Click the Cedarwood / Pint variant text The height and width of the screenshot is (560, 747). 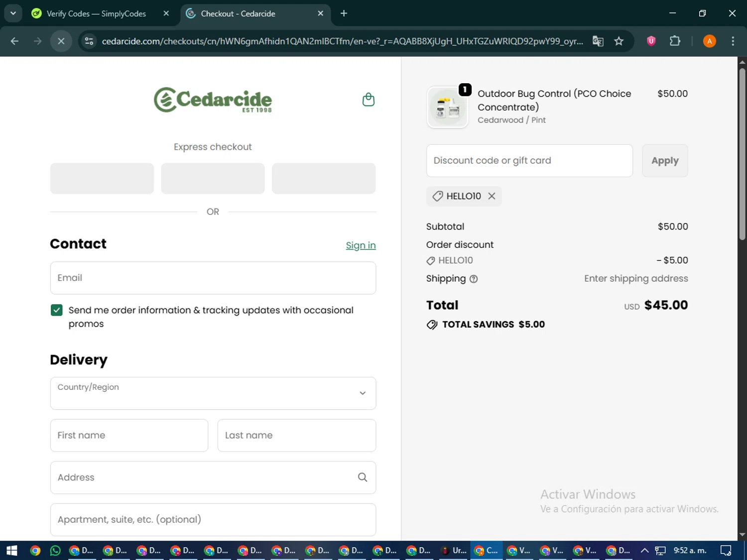point(511,120)
